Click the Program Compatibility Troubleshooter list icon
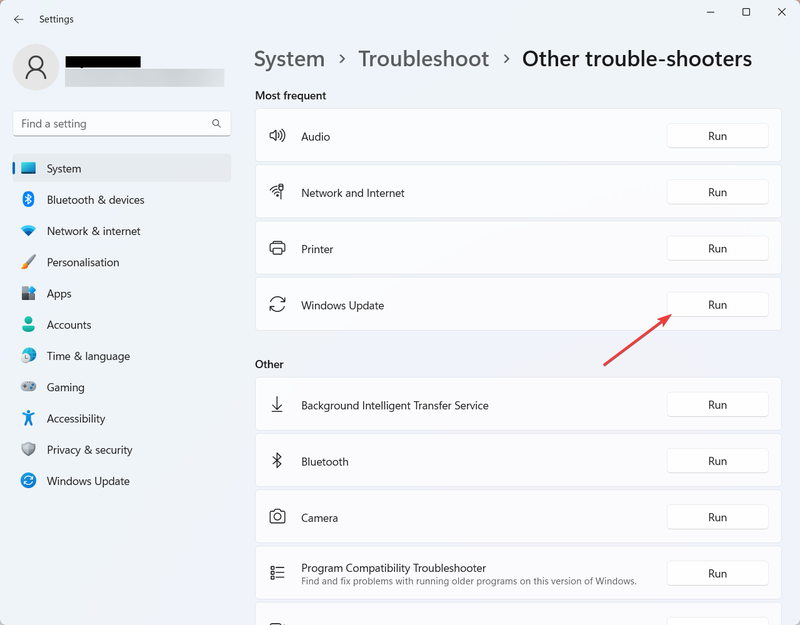 tap(277, 573)
